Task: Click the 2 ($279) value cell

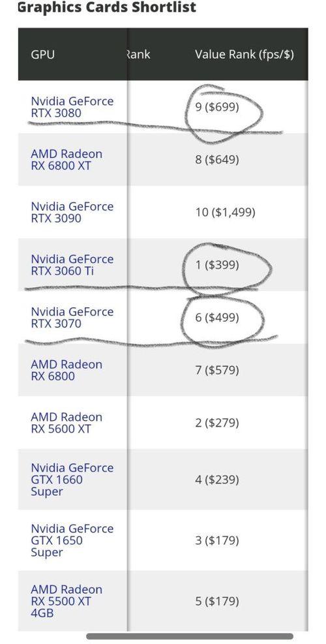Action: [x=216, y=423]
